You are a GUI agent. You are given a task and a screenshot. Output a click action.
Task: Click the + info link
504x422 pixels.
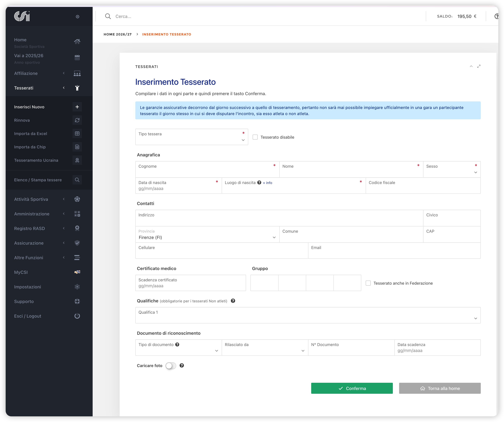click(x=267, y=183)
